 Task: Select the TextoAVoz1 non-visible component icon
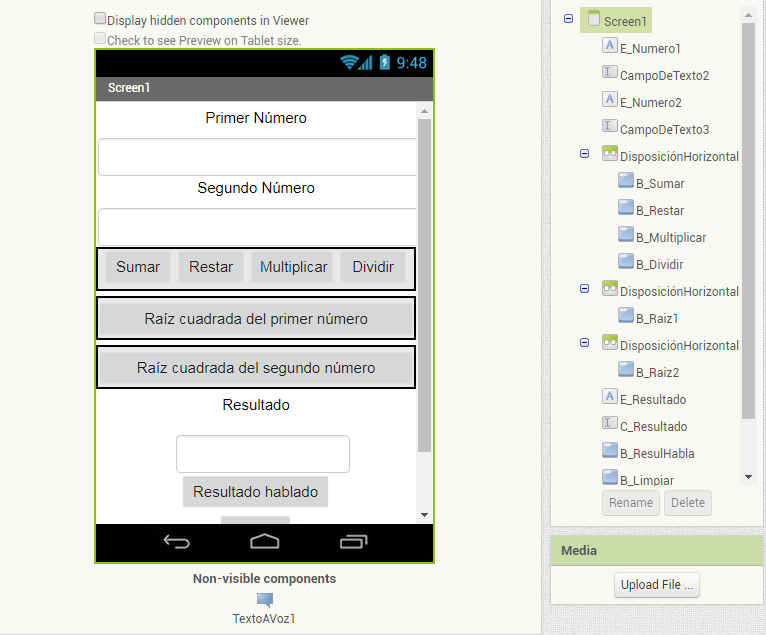tap(265, 600)
